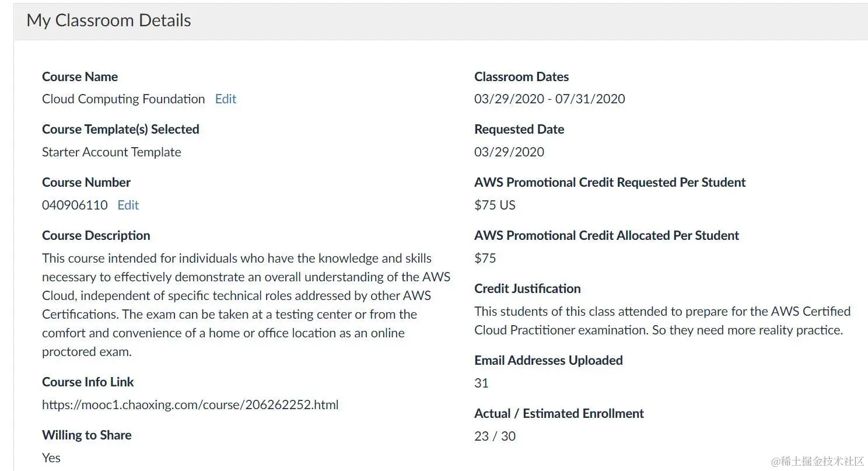The height and width of the screenshot is (471, 868).
Task: Select the Requested Date 03/29/2020
Action: coord(509,152)
